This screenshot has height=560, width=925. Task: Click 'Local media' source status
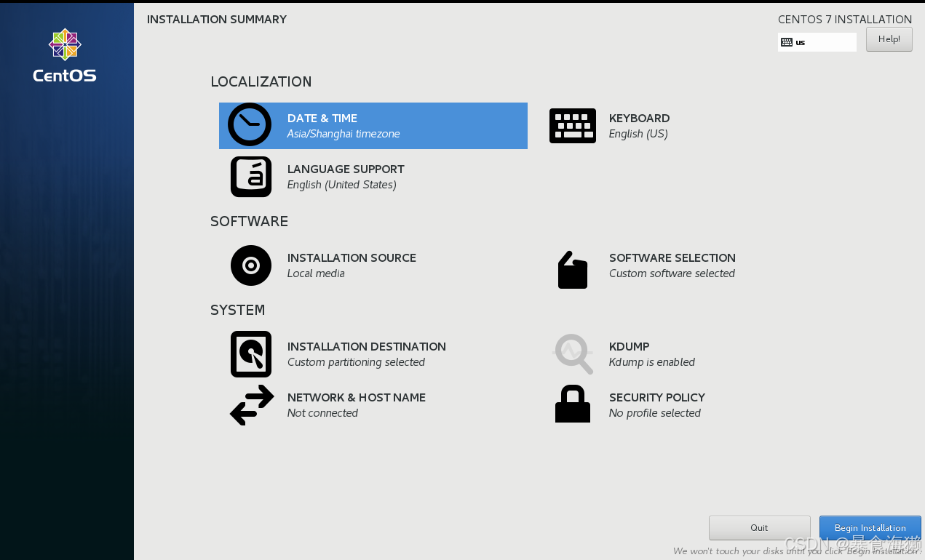(316, 273)
